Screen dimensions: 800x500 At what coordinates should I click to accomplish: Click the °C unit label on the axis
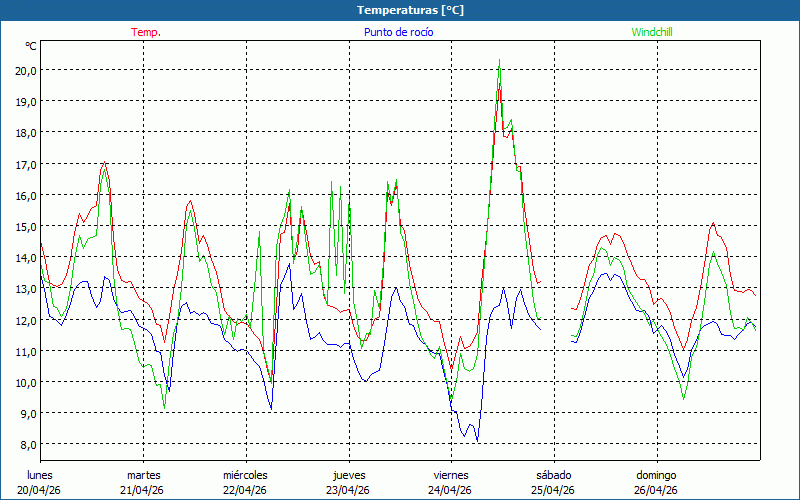[32, 46]
